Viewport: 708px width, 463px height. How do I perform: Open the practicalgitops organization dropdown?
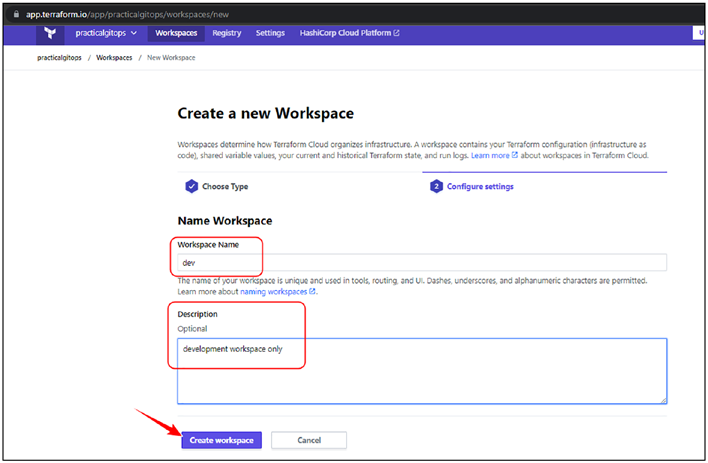106,33
